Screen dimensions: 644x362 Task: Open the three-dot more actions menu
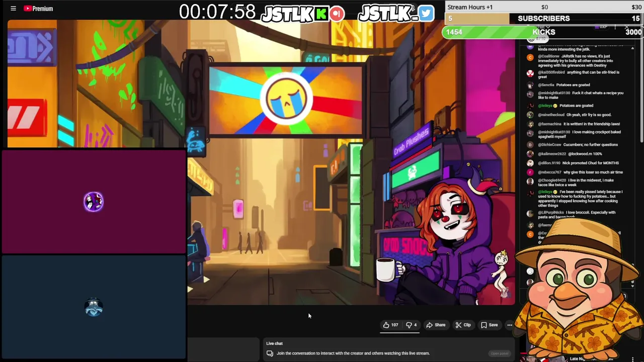(x=510, y=325)
